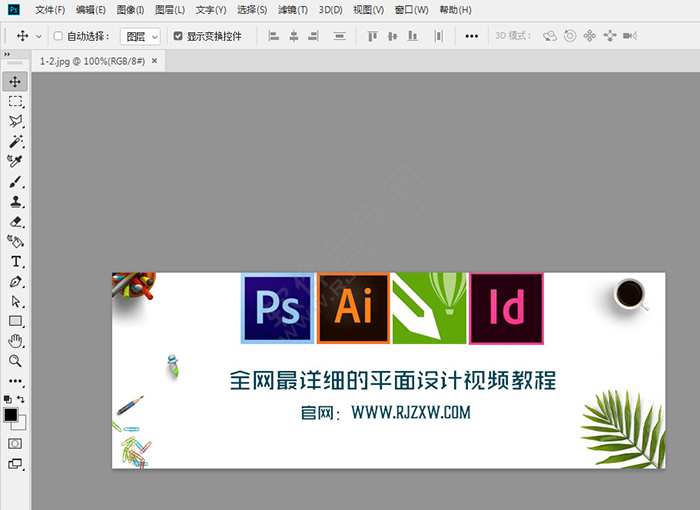Screen dimensions: 700x510
Task: Click the 3D pan object icon
Action: point(590,36)
